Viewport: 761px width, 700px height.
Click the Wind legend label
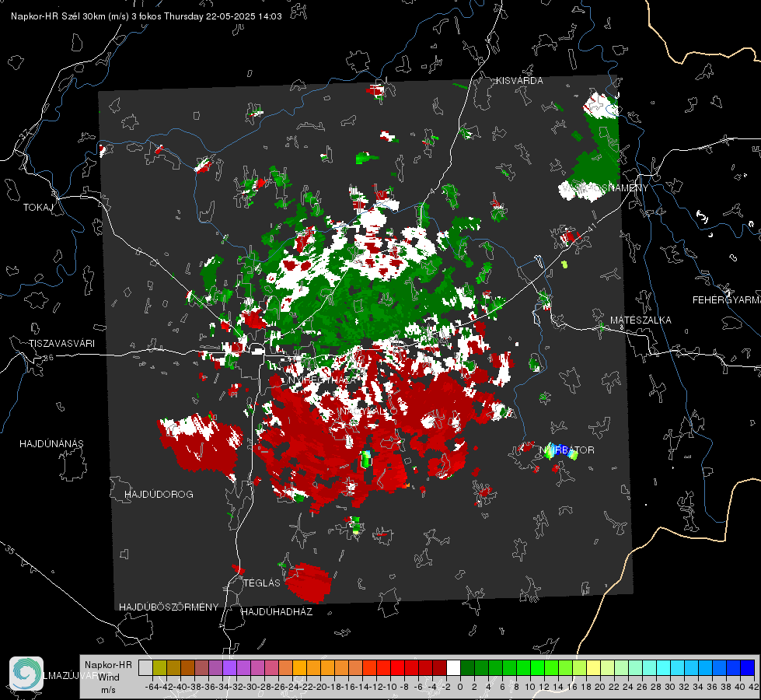[x=109, y=677]
